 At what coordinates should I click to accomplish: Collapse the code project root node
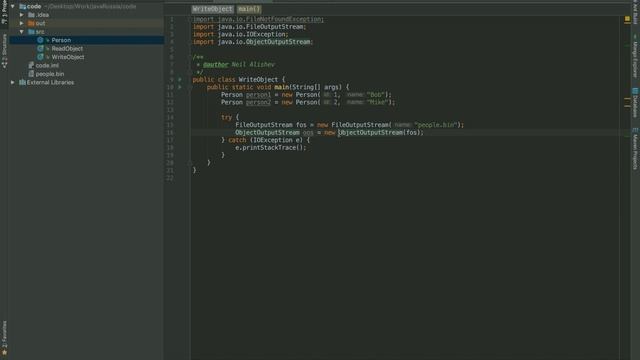click(x=13, y=6)
